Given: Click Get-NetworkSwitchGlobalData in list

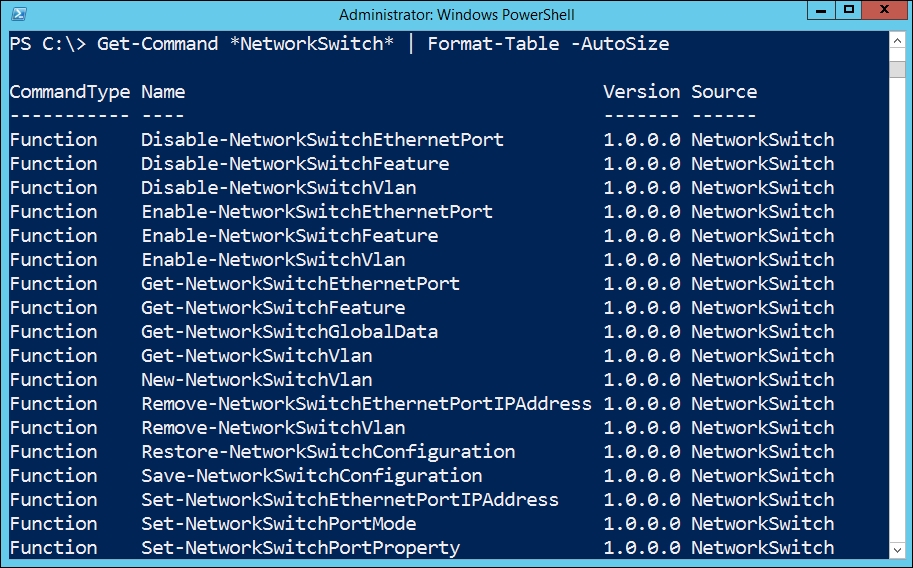Looking at the screenshot, I should tap(289, 332).
